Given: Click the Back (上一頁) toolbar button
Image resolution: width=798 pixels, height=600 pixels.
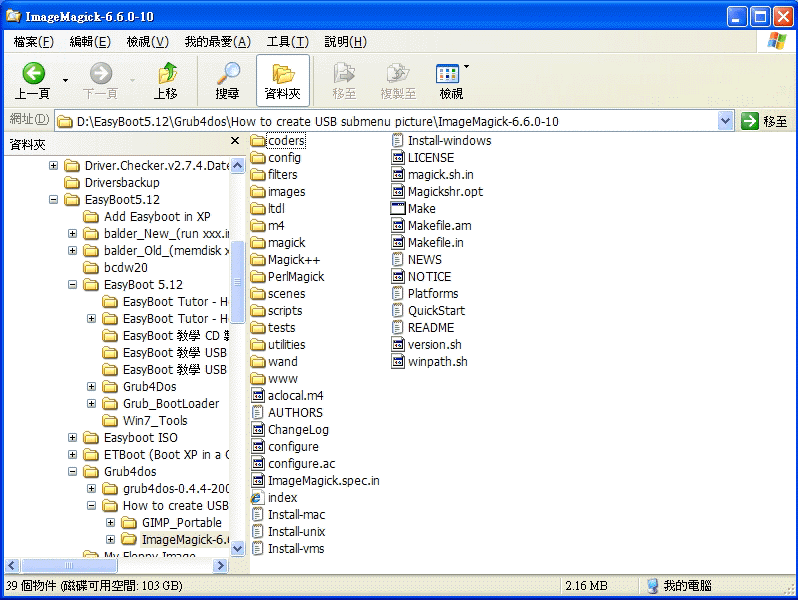Looking at the screenshot, I should [x=33, y=80].
